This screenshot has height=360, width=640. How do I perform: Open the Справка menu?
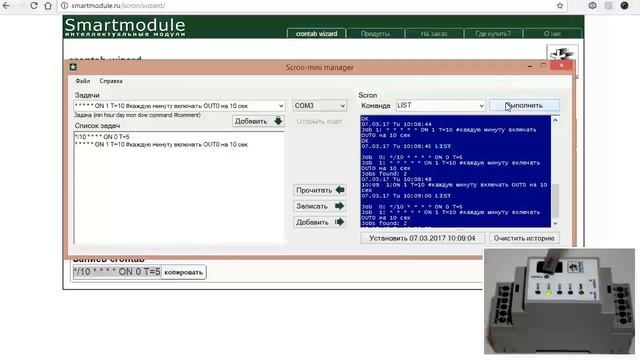click(111, 81)
